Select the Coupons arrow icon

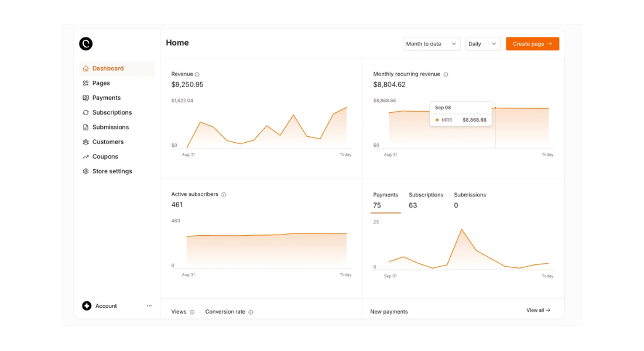point(85,156)
